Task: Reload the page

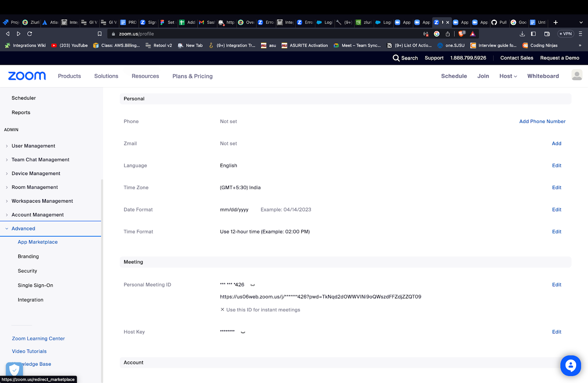Action: point(30,34)
